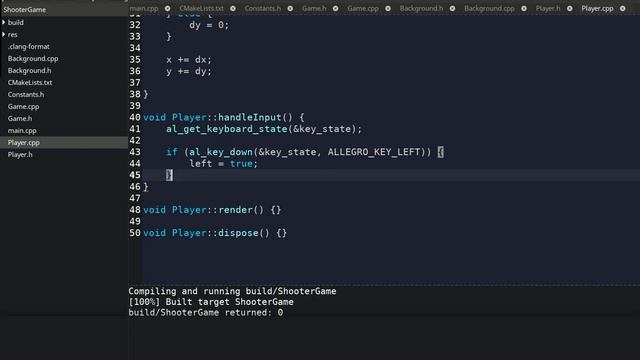Switch to the CMakeLists.txt tab
Viewport: 640px width, 360px height.
tap(201, 9)
